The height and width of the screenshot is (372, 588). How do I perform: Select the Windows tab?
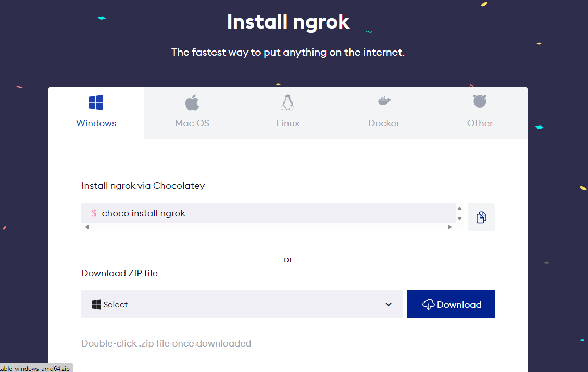[96, 113]
